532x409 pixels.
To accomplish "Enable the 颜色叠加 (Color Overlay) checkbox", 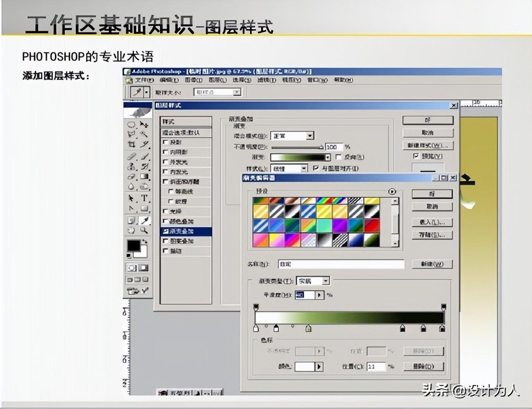I will tap(166, 221).
